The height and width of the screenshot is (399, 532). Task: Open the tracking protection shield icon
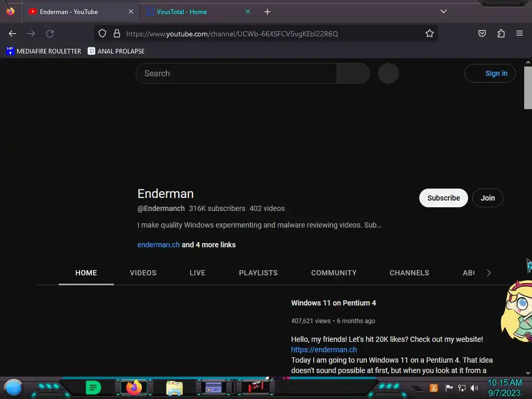(102, 34)
